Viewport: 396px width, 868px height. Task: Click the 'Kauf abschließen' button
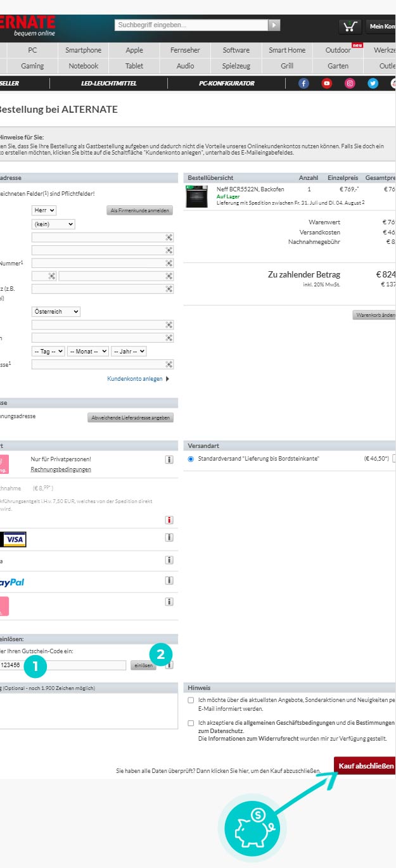click(366, 766)
